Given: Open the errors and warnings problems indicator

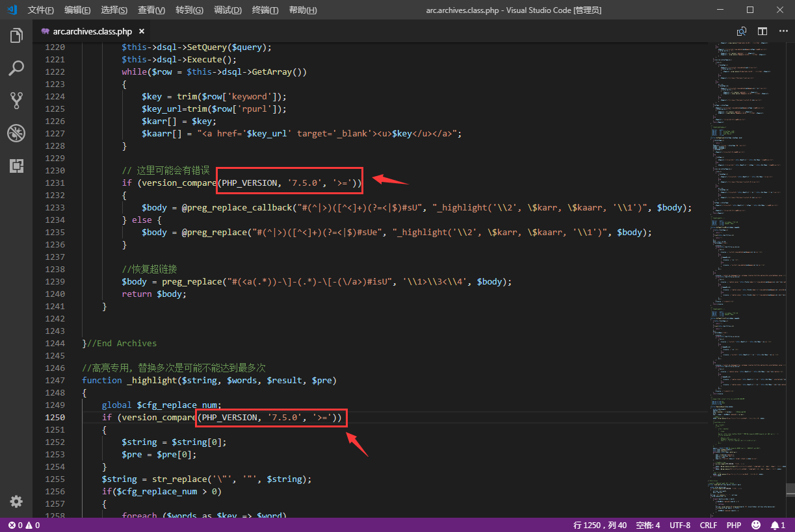Looking at the screenshot, I should (x=24, y=525).
